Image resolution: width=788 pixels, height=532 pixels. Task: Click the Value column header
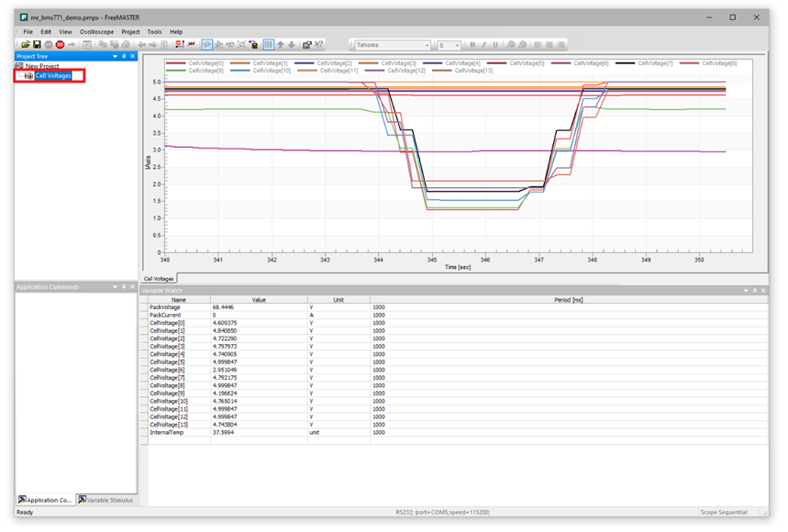click(x=259, y=300)
